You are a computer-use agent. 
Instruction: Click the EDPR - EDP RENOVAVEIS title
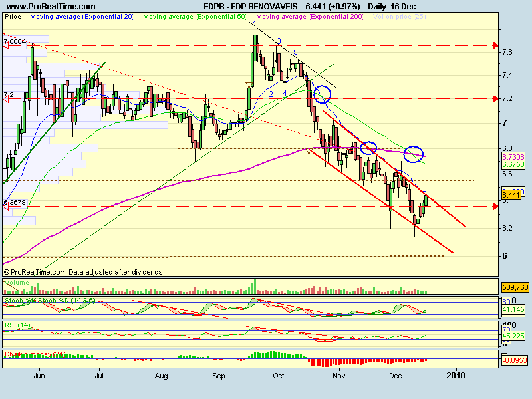click(x=251, y=7)
